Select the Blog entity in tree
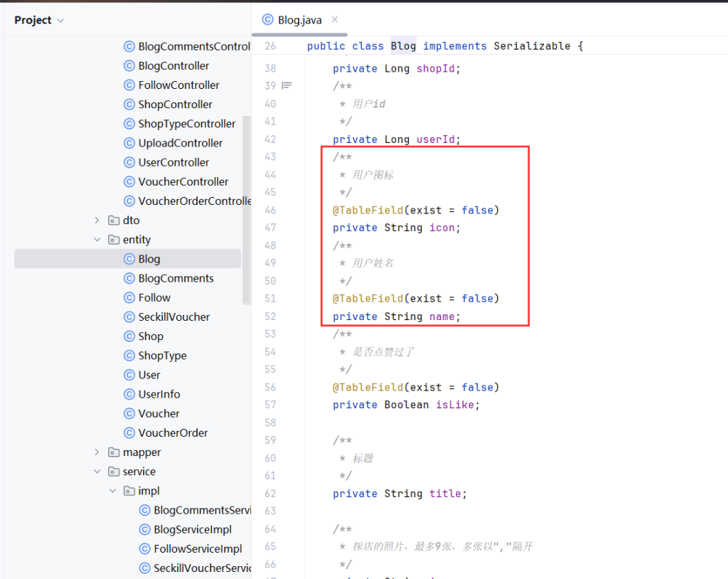728x579 pixels. [x=149, y=259]
